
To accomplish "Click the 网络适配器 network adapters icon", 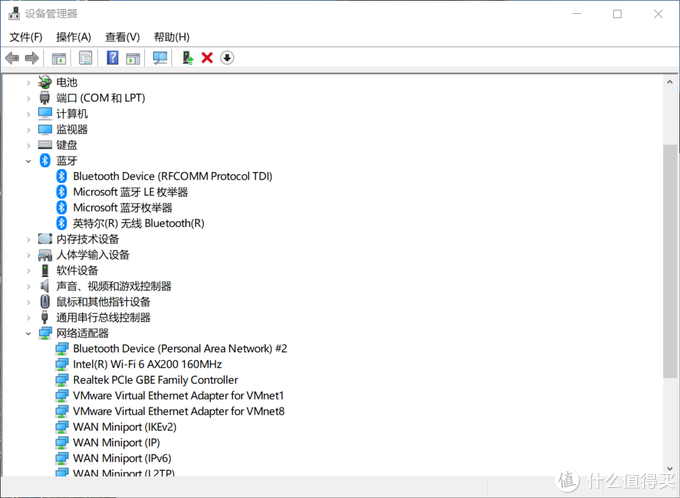I will [x=45, y=333].
